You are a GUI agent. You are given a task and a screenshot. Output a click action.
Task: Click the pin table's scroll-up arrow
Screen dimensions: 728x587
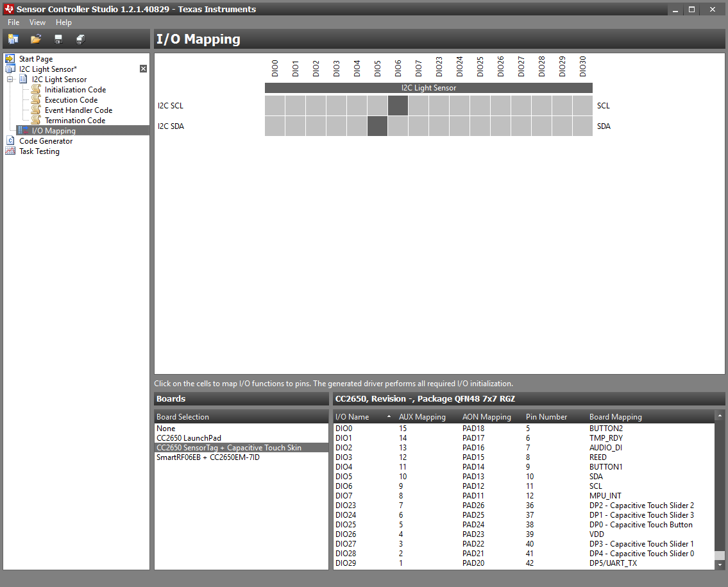tap(720, 416)
